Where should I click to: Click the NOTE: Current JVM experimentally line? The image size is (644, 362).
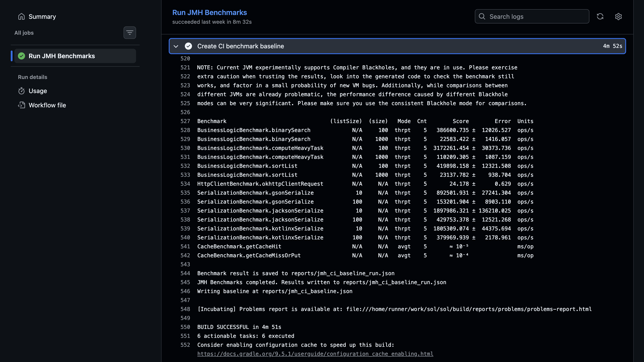coord(357,68)
